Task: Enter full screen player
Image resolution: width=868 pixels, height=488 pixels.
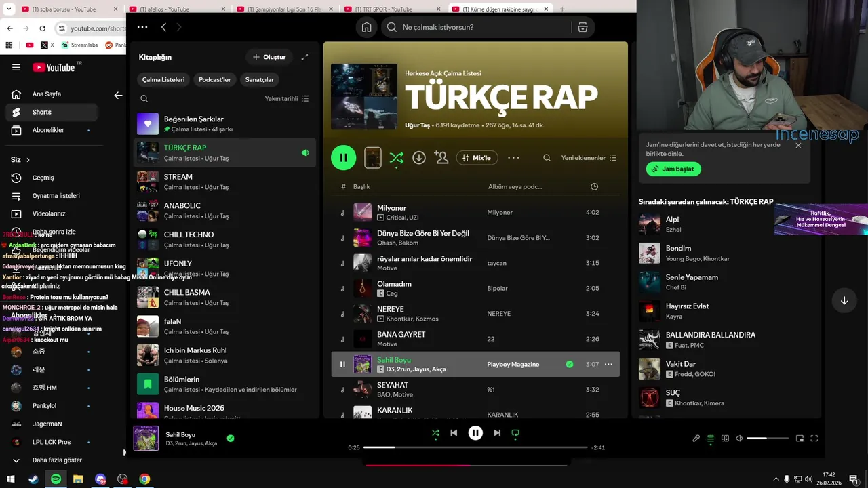Action: pyautogui.click(x=814, y=439)
